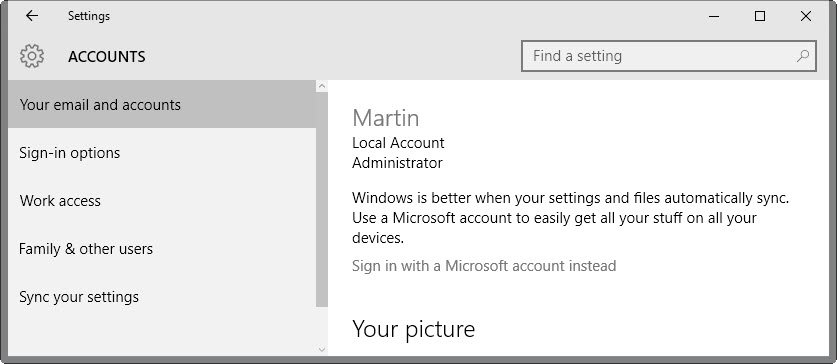Open Sync your settings
Screen dimensions: 837x364
pos(162,297)
